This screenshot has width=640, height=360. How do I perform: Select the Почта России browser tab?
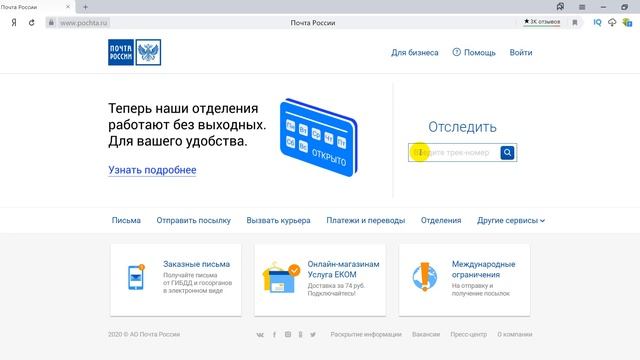tap(37, 7)
